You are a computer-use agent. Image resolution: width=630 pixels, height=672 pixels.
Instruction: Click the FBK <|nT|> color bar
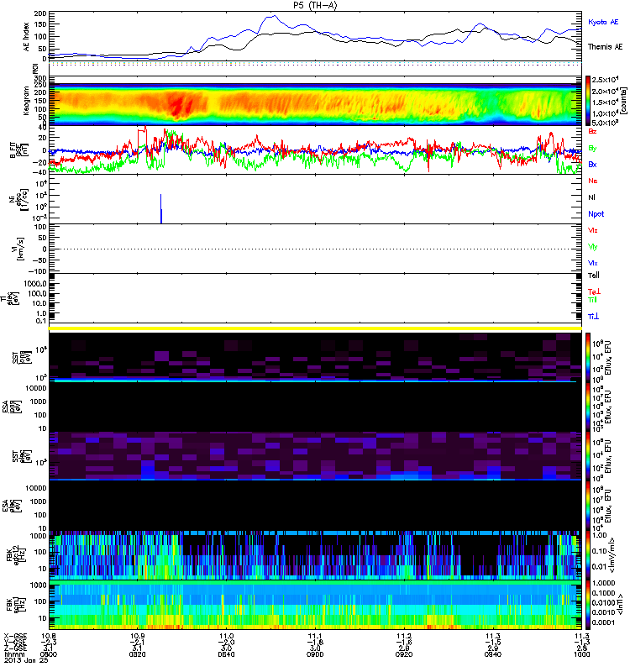[x=588, y=605]
